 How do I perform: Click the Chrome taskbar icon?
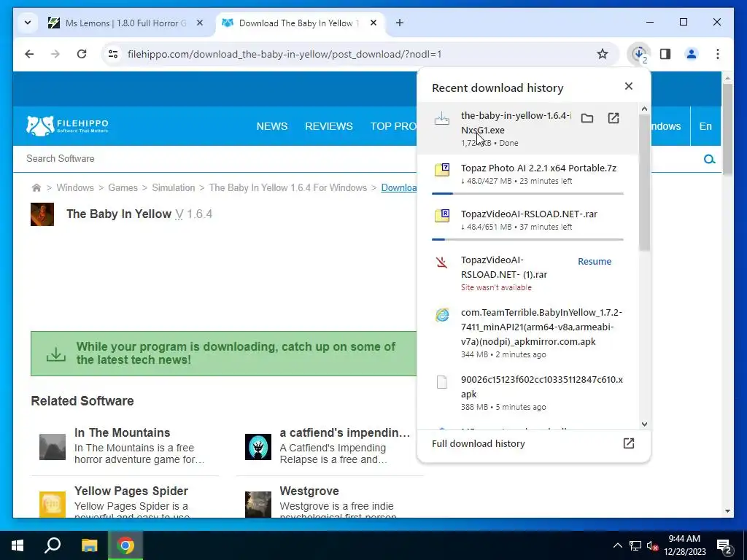pos(125,545)
